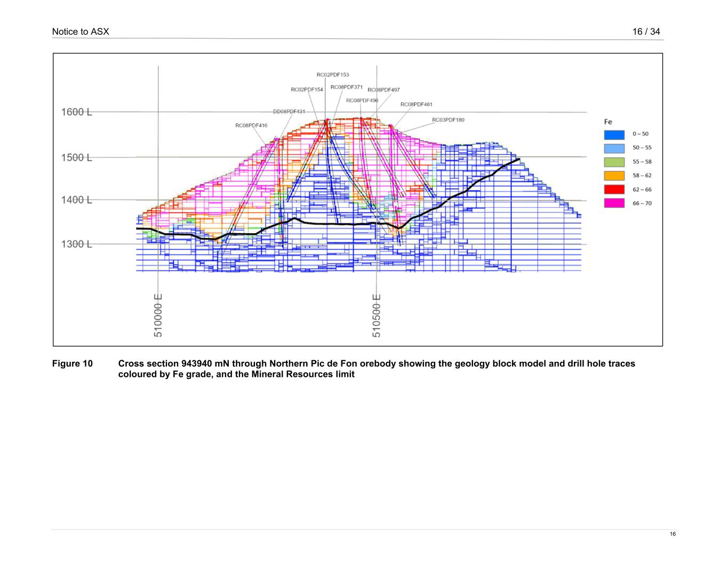Select the 58 – 62 orange legend swatch
This screenshot has height=563, width=728.
pos(614,176)
